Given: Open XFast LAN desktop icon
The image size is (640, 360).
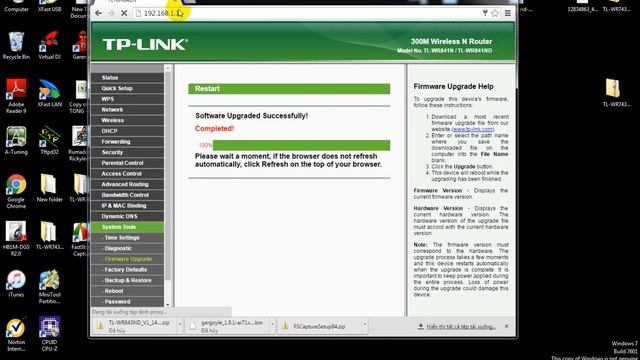Looking at the screenshot, I should 49,93.
